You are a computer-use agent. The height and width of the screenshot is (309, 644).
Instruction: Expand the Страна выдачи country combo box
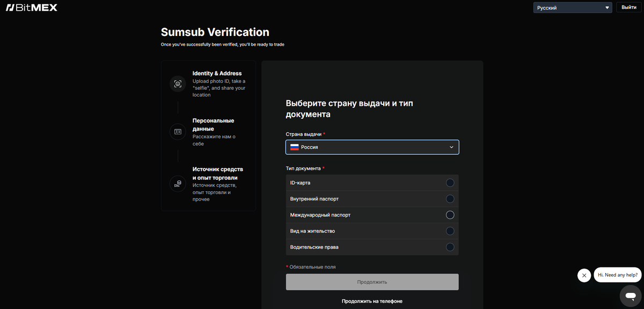tap(372, 147)
